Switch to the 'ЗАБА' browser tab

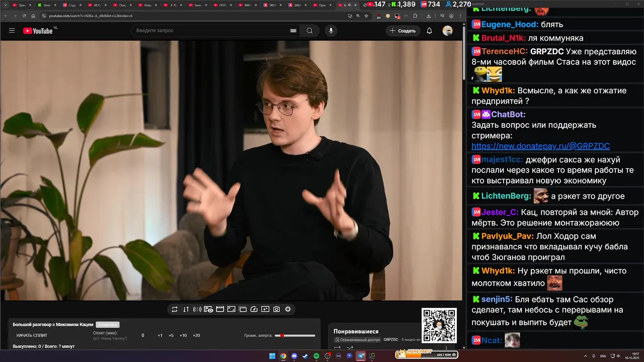click(x=297, y=5)
